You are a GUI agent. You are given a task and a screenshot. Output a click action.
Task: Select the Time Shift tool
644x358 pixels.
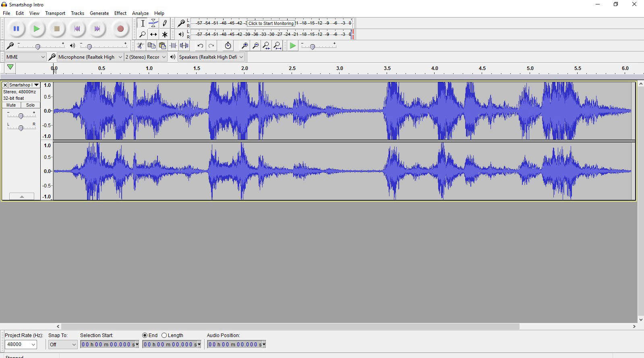[153, 34]
